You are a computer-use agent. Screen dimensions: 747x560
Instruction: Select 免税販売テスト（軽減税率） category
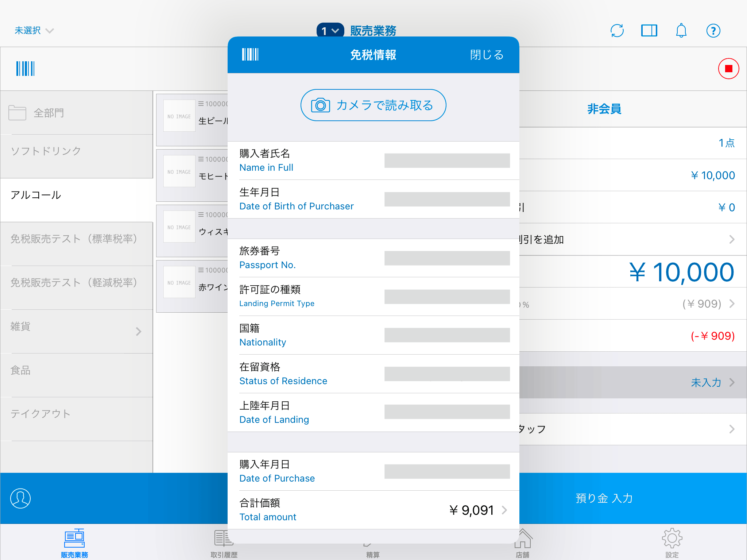77,287
